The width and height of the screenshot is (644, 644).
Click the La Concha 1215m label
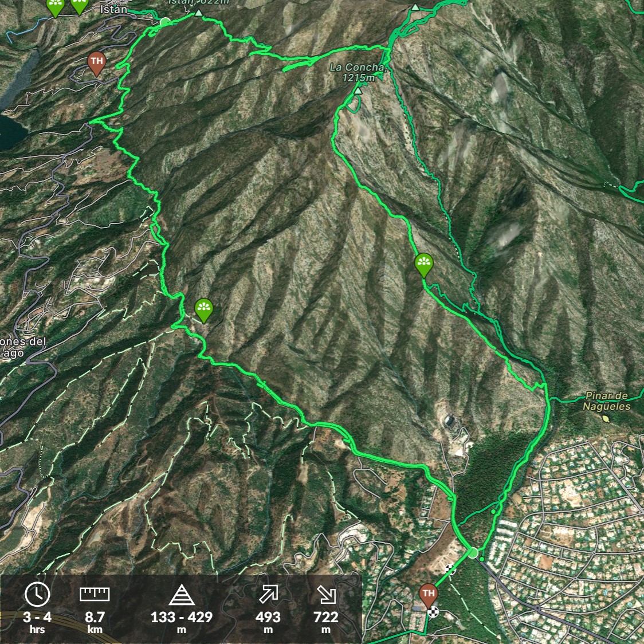pyautogui.click(x=358, y=72)
